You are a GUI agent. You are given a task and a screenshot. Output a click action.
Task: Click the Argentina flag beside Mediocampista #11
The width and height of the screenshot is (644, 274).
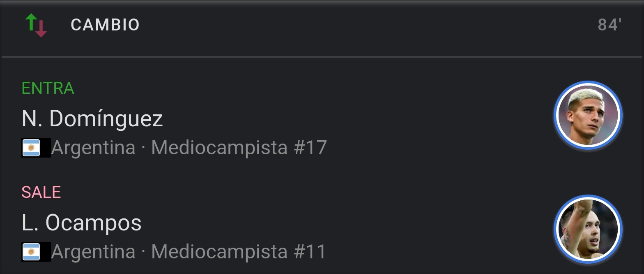tap(31, 252)
